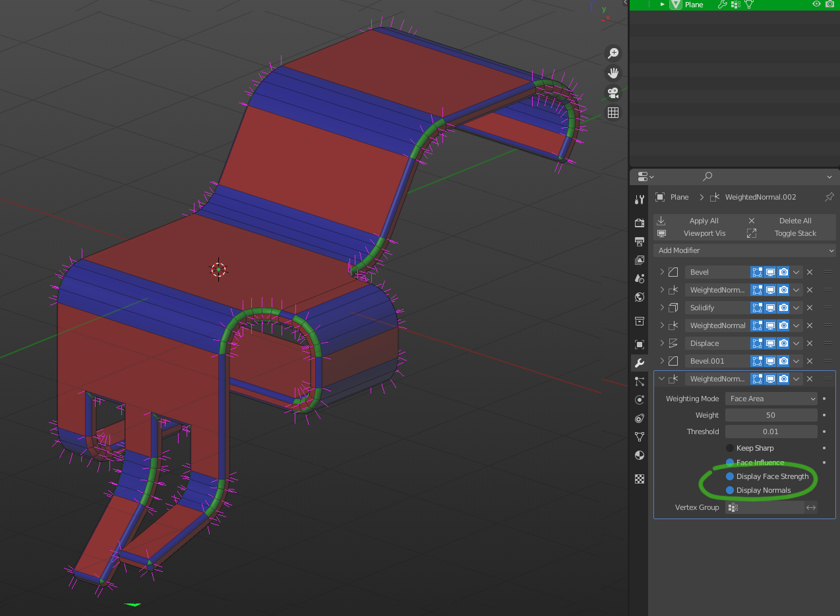Open the Particles properties icon

click(x=639, y=381)
